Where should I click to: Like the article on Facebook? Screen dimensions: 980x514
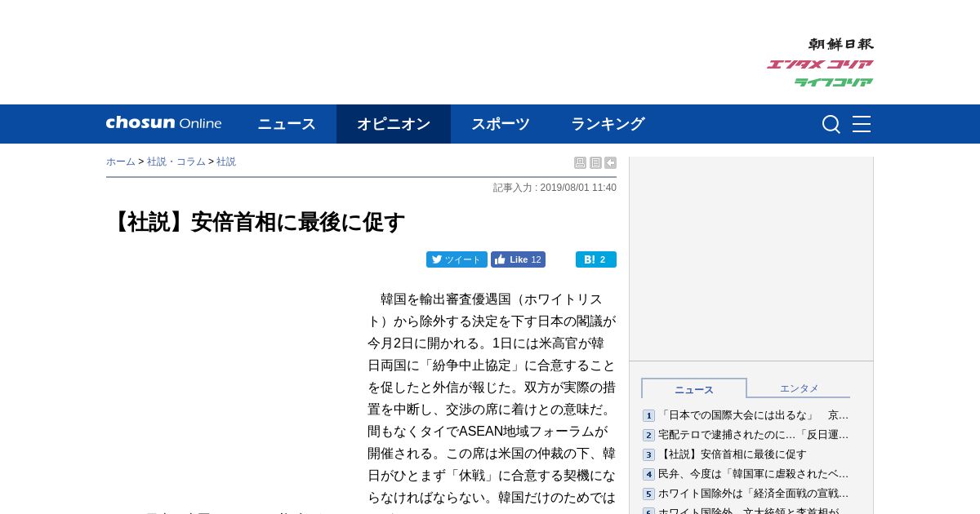[x=518, y=259]
